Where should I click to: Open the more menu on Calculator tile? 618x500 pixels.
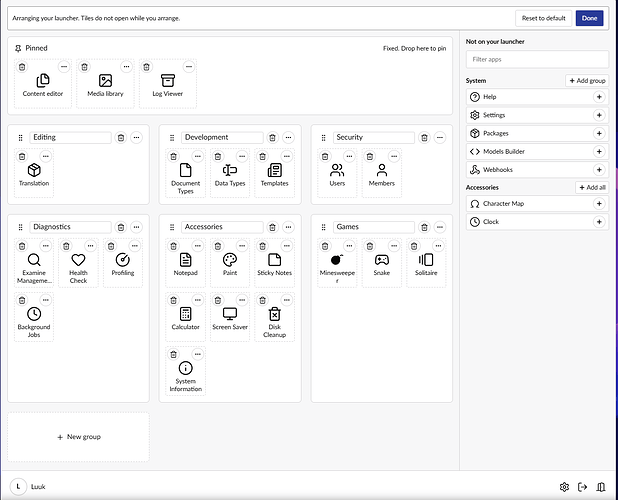(x=198, y=300)
